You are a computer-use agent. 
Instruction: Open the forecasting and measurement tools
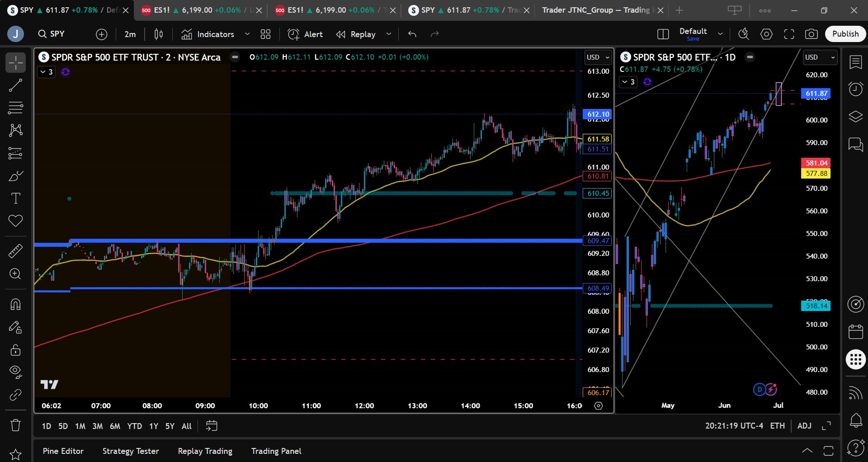pyautogui.click(x=15, y=153)
